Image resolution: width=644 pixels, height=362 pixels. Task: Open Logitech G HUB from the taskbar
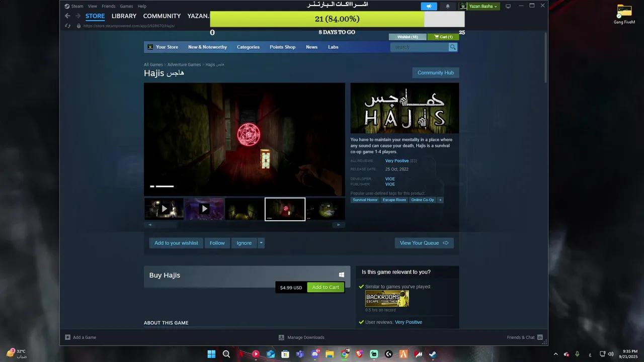click(388, 354)
